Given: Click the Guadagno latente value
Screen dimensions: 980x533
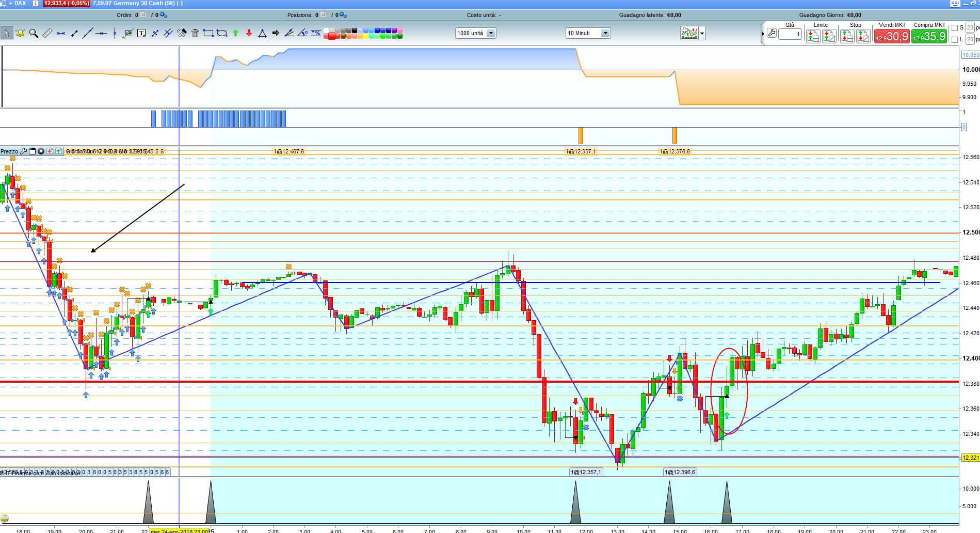Looking at the screenshot, I should point(674,15).
